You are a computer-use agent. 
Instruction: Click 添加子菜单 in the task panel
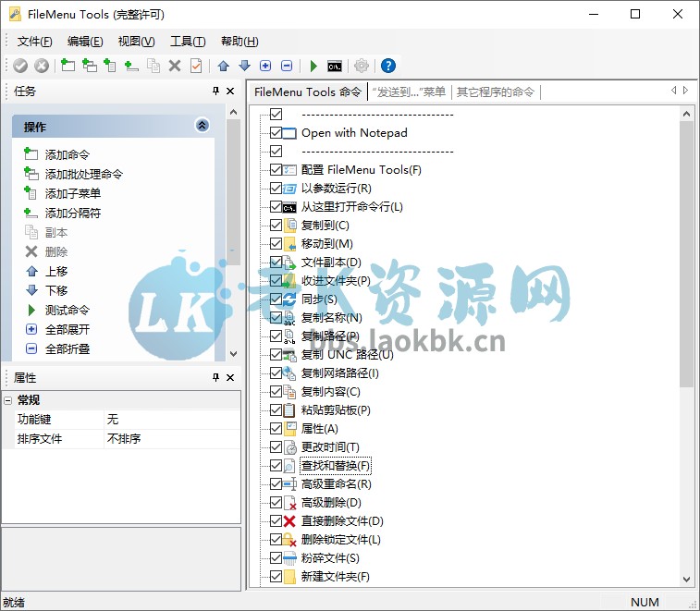(73, 194)
